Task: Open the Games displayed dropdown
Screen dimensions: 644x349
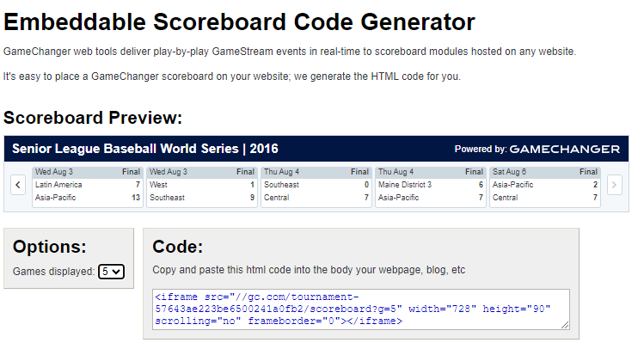Action: (112, 272)
